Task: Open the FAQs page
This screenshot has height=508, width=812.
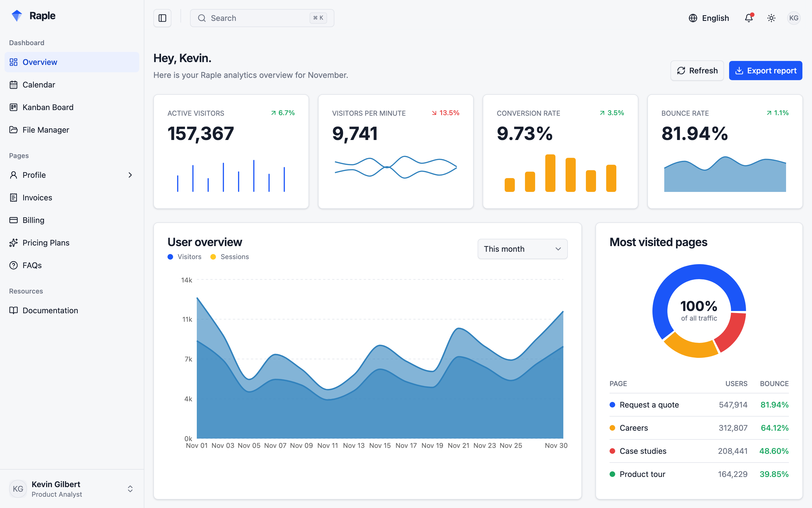Action: click(72, 265)
